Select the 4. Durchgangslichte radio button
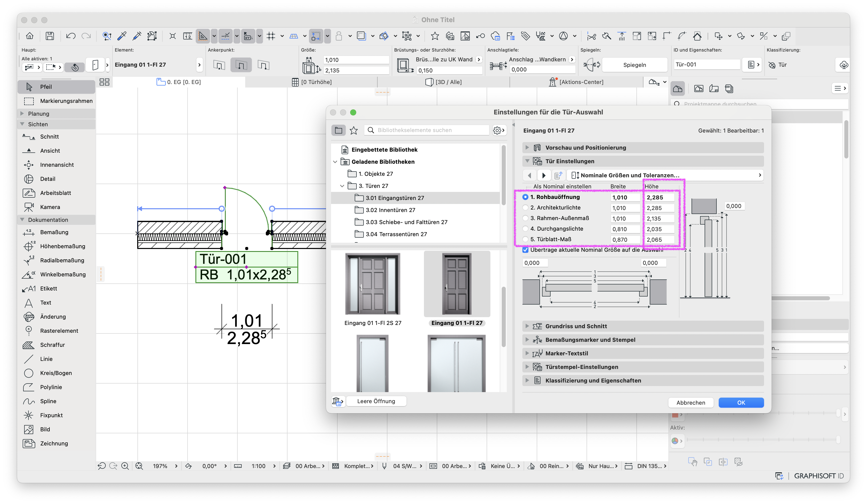The image size is (867, 504). pos(525,229)
